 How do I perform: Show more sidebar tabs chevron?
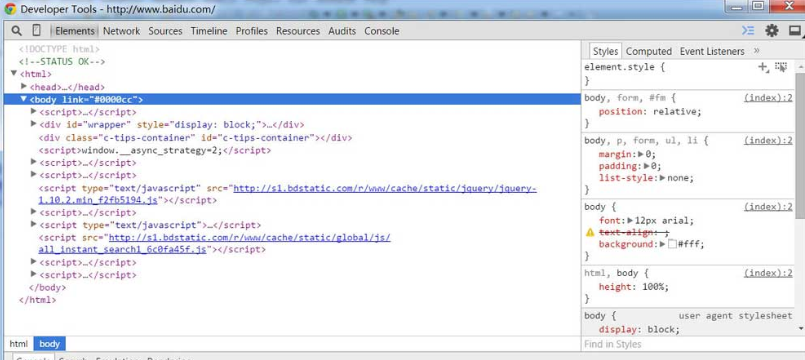[756, 51]
